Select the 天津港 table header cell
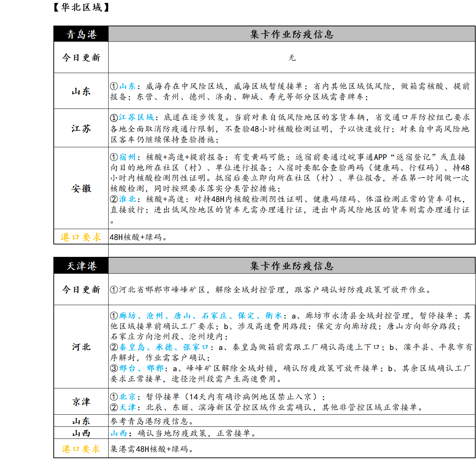The image size is (476, 471). [81, 266]
